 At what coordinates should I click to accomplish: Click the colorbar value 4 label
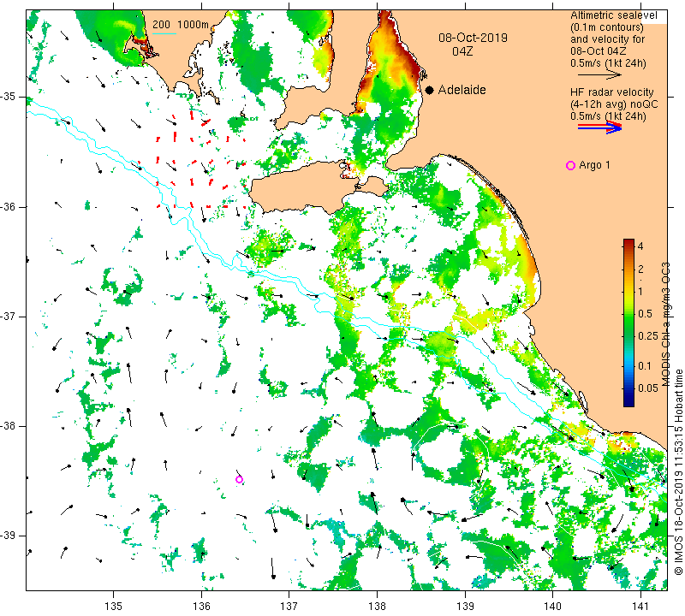[640, 246]
